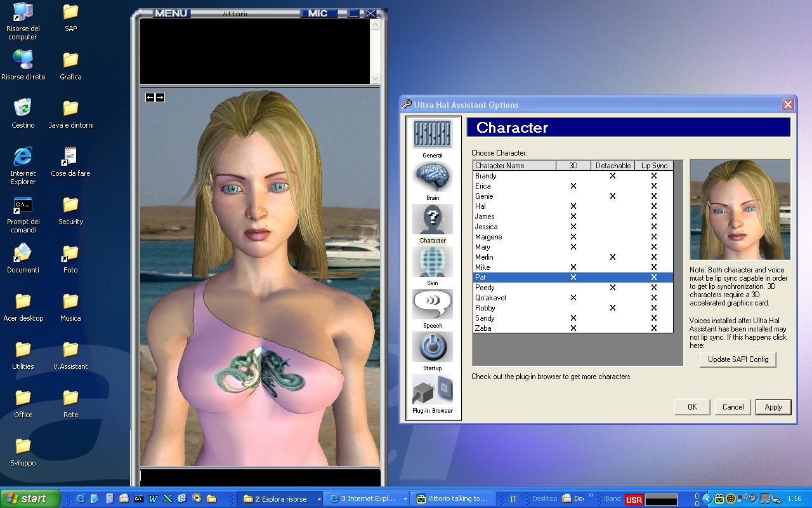The image size is (812, 508).
Task: Select the Merlin character row
Action: click(572, 257)
